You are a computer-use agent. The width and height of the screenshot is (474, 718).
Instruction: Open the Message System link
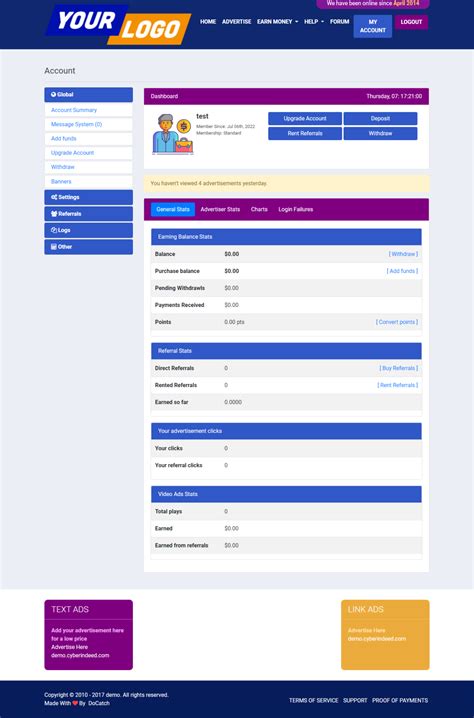[76, 125]
